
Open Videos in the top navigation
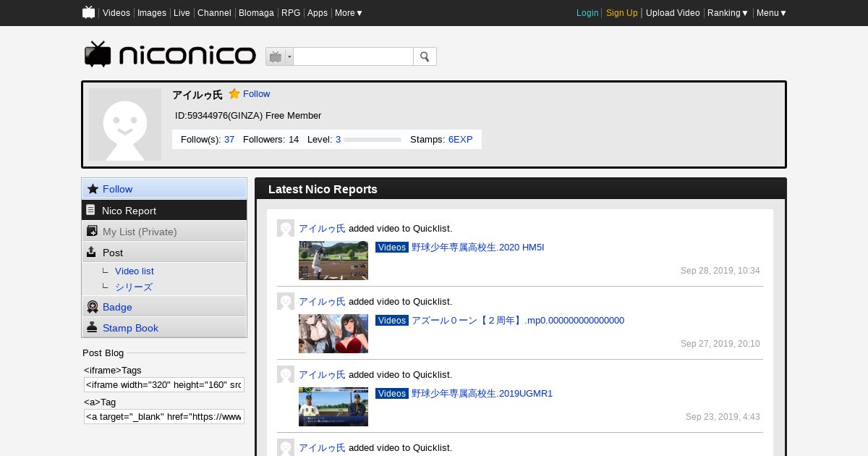[116, 13]
